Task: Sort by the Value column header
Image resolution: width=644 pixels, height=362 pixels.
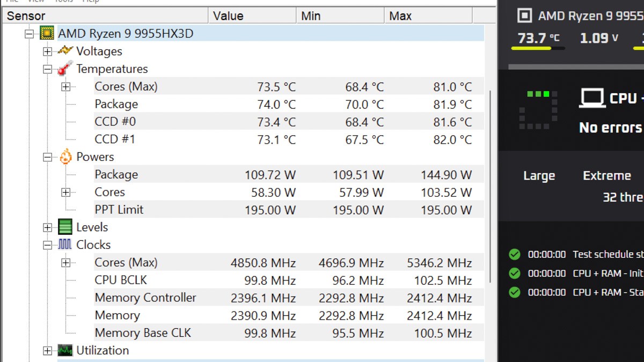Action: (252, 16)
